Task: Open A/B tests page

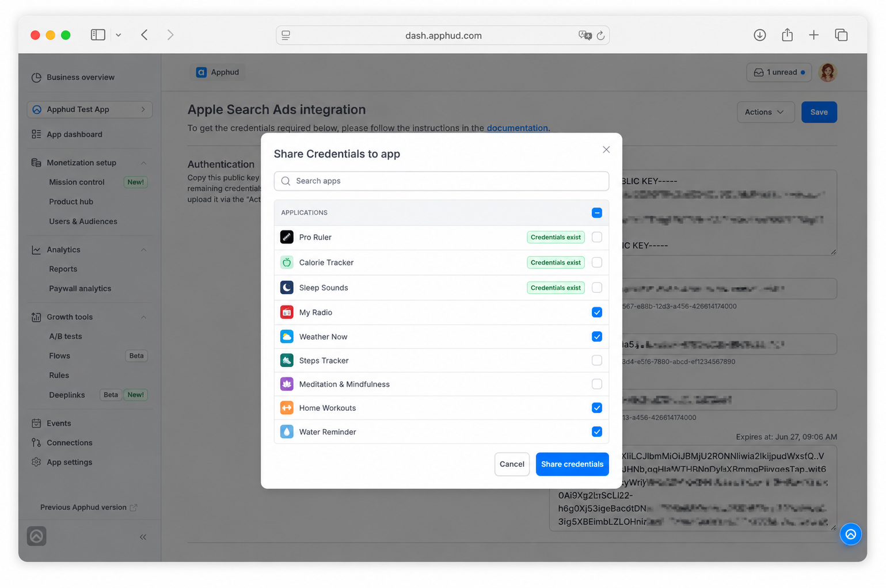Action: [65, 337]
